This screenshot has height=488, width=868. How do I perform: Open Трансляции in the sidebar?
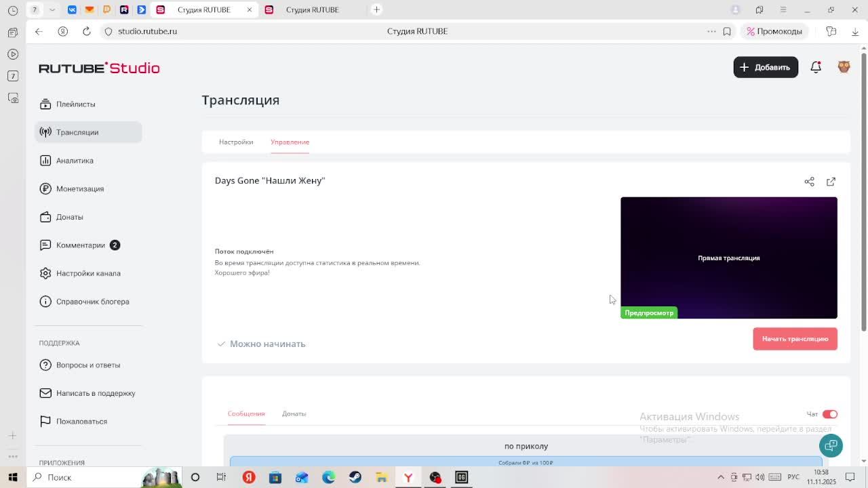tap(88, 132)
